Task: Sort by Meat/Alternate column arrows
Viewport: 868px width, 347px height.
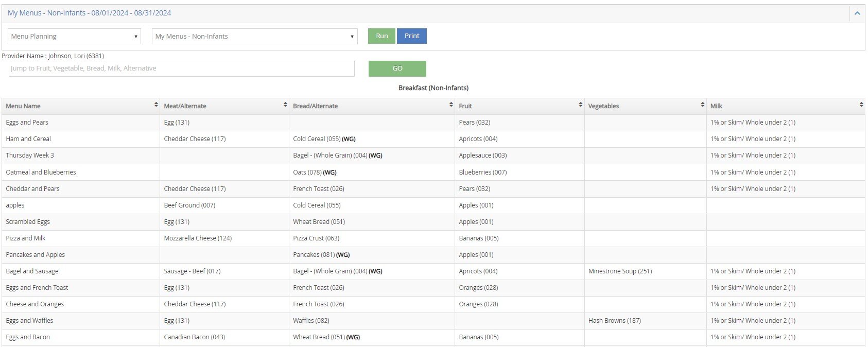Action: pos(285,105)
